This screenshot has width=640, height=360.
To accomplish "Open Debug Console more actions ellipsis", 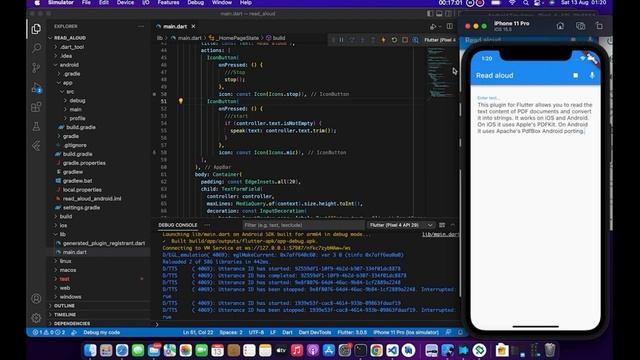I will click(207, 225).
